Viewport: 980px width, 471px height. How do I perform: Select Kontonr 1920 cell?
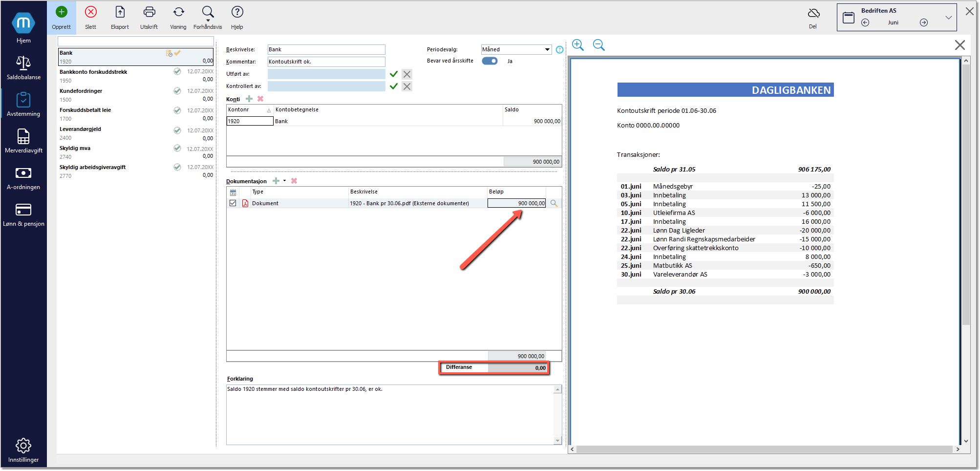point(250,121)
